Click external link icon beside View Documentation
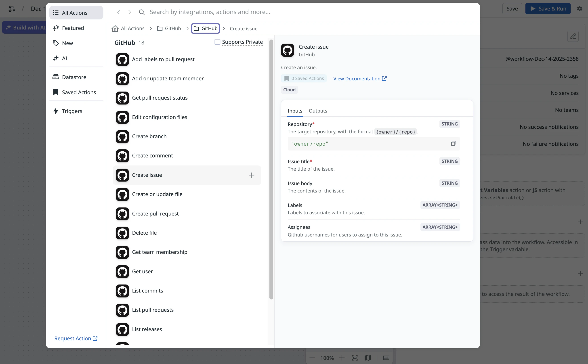 coord(384,78)
